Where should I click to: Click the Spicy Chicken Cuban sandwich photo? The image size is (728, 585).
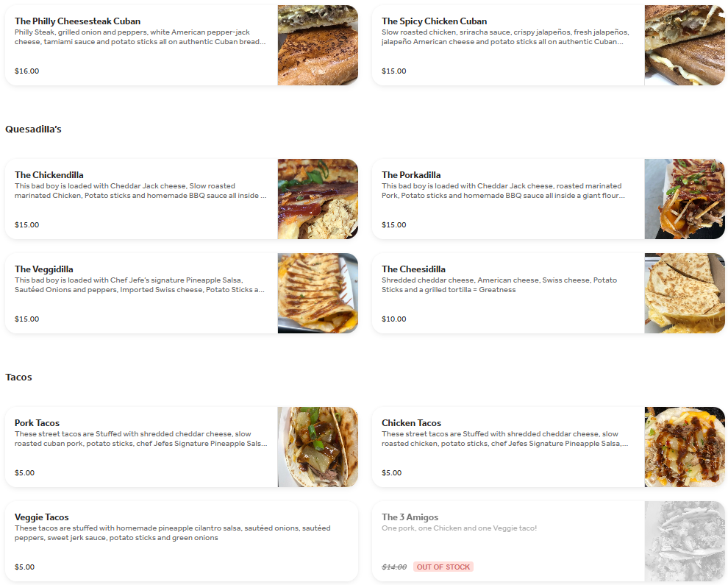[685, 45]
